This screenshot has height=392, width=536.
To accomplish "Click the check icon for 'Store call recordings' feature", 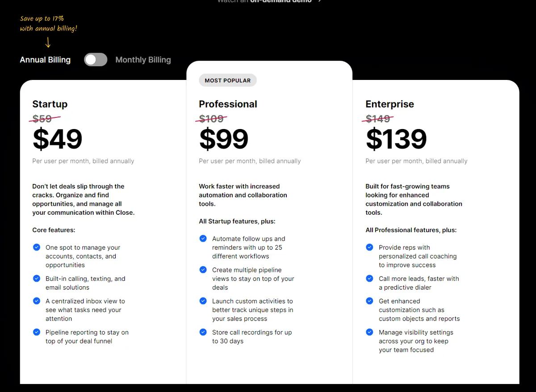I will [203, 332].
